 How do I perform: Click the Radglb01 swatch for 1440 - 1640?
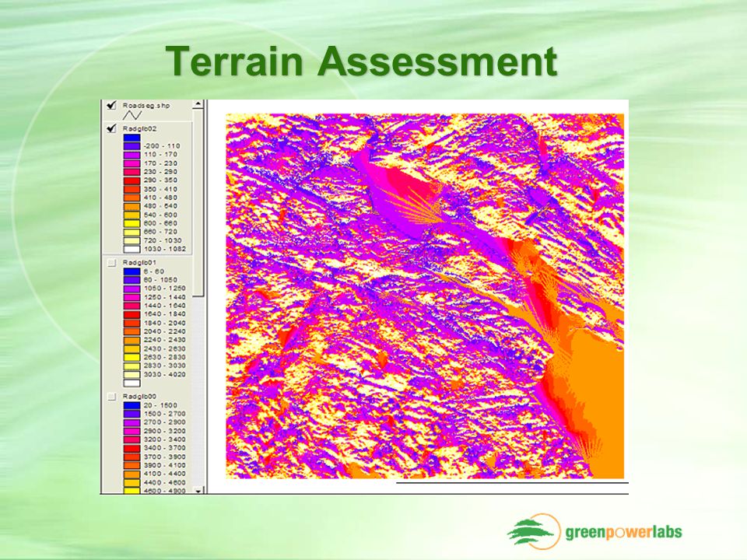pyautogui.click(x=132, y=306)
